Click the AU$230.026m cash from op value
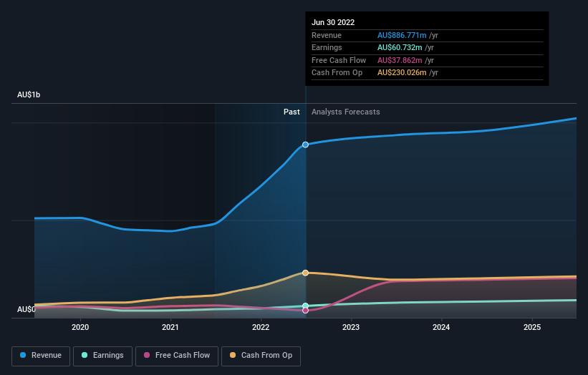 402,73
